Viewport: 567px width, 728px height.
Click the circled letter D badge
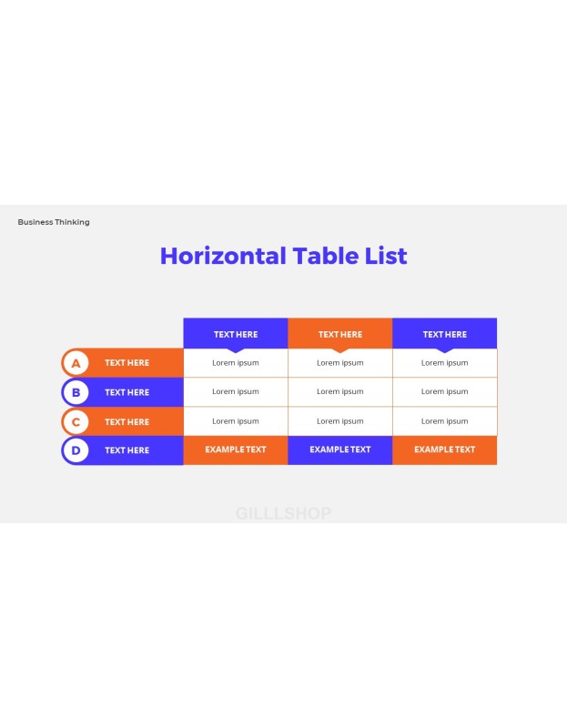(76, 450)
